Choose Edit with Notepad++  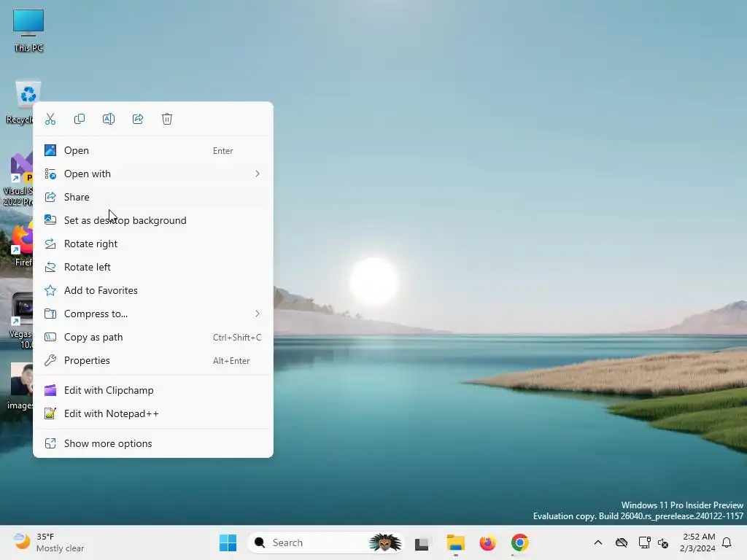point(153,414)
